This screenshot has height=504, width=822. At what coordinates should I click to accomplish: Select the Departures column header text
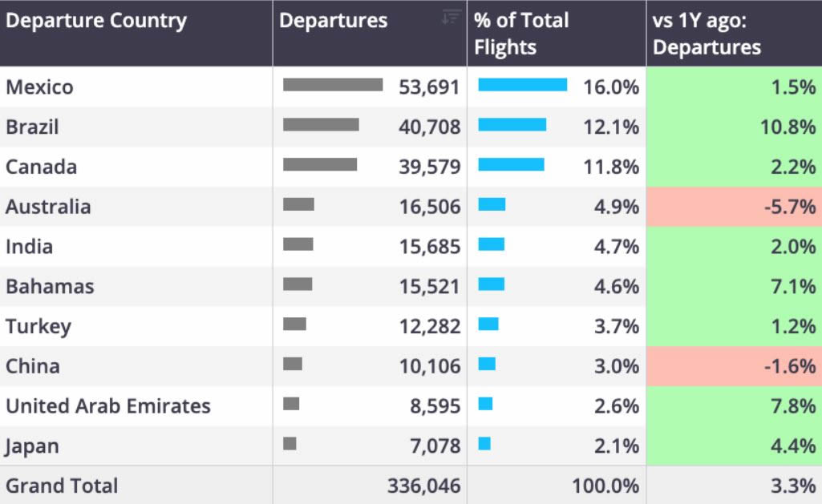(x=333, y=21)
